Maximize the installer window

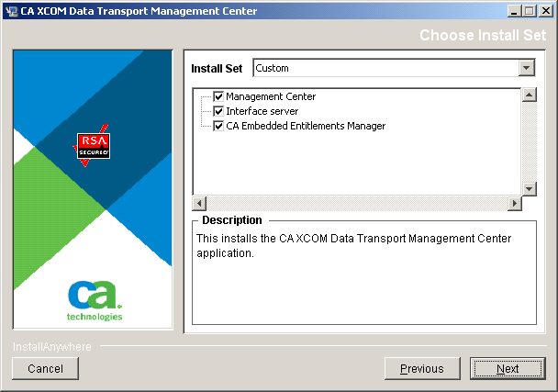coord(529,11)
